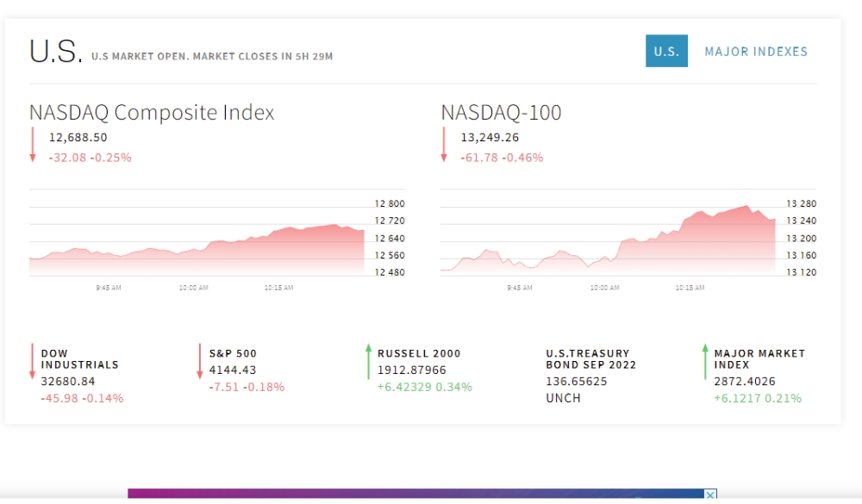The image size is (862, 504).
Task: Open the Russell 2000 label
Action: (419, 353)
